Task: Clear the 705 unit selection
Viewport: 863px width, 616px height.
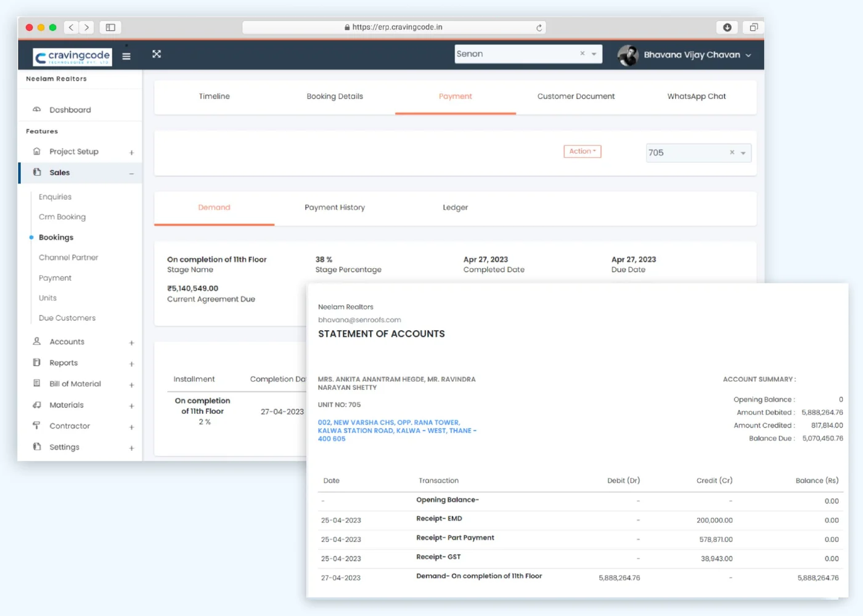Action: [732, 152]
